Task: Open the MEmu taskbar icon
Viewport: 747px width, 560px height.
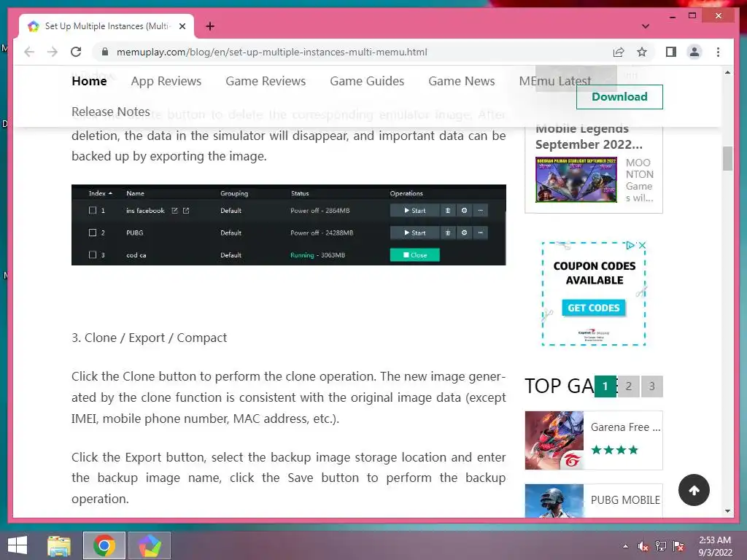Action: click(150, 545)
